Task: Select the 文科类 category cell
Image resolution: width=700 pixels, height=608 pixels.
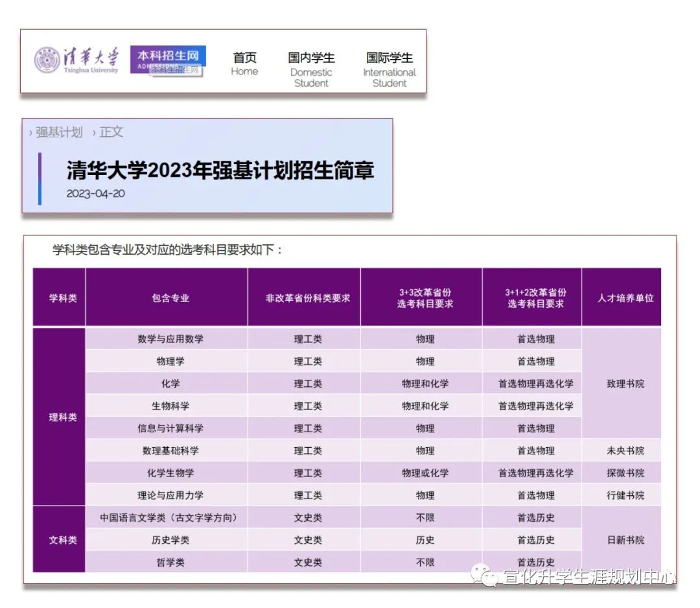Action: (59, 540)
